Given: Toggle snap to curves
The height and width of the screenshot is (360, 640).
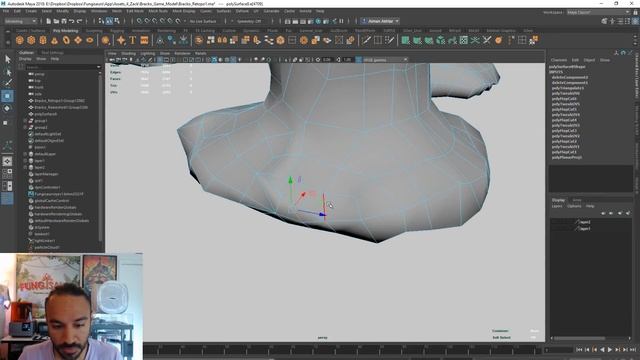Looking at the screenshot, I should 147,21.
